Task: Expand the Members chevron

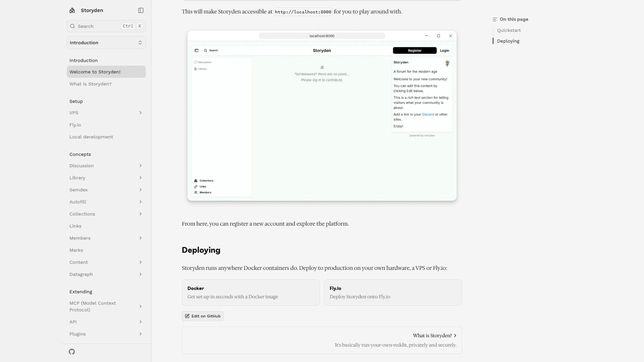Action: coord(140,238)
